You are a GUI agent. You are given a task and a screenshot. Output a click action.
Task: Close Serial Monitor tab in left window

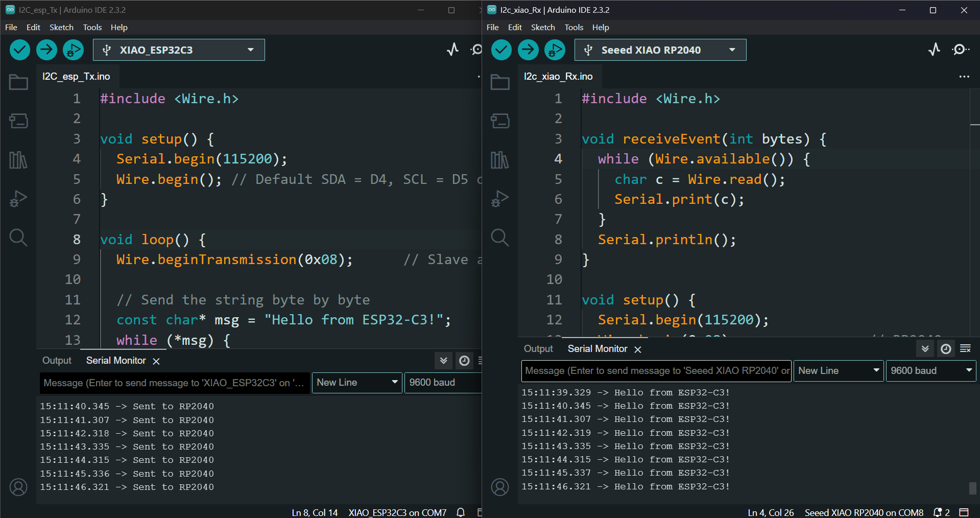pyautogui.click(x=156, y=361)
